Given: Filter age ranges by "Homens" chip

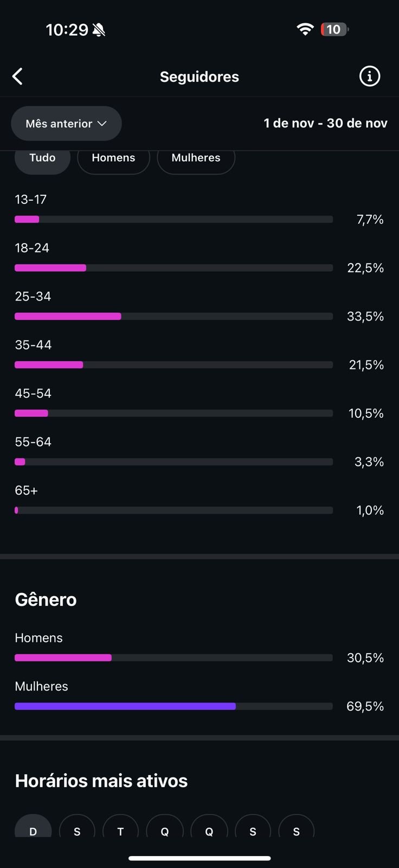Looking at the screenshot, I should (113, 159).
